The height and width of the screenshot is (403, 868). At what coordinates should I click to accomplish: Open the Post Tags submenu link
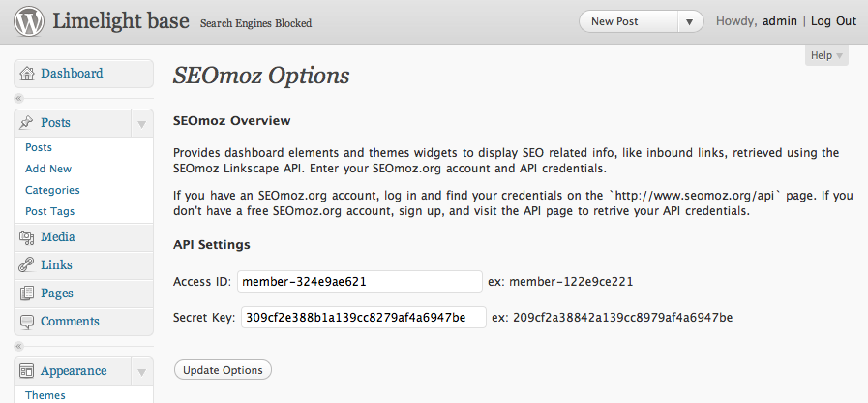[x=49, y=211]
